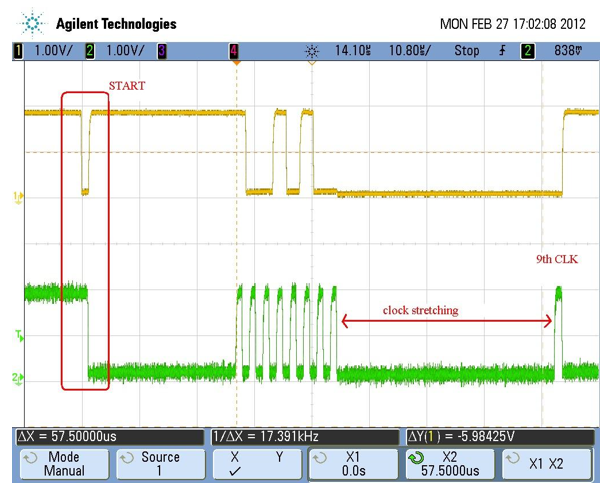Open the cursor Mode Manual softkey

[x=64, y=464]
